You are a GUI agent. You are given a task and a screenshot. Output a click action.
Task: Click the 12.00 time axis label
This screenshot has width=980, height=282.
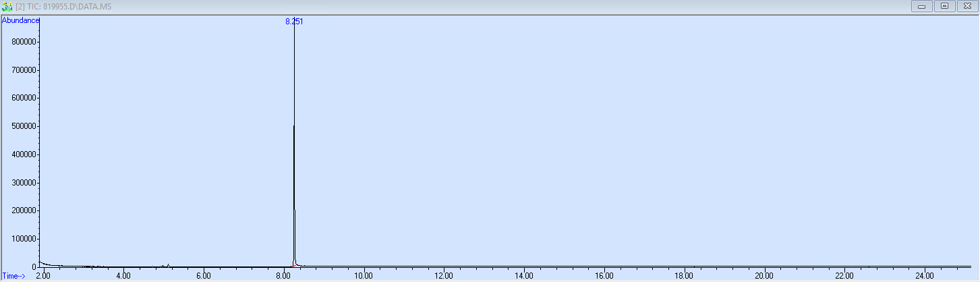tap(444, 276)
